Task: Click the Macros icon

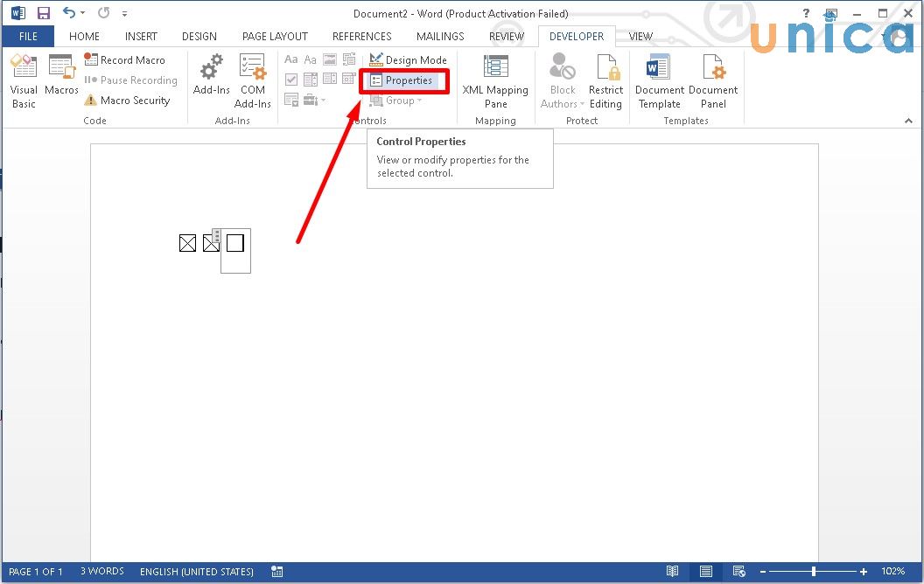Action: point(61,75)
